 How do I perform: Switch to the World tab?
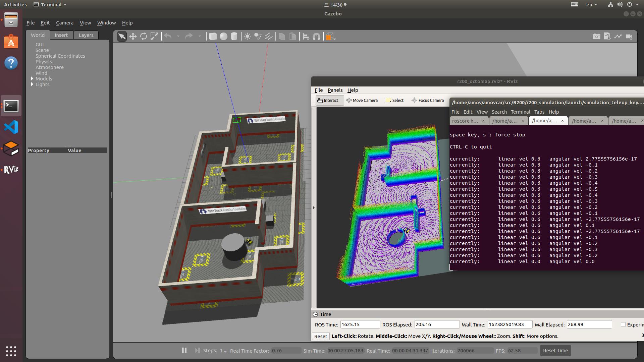38,35
